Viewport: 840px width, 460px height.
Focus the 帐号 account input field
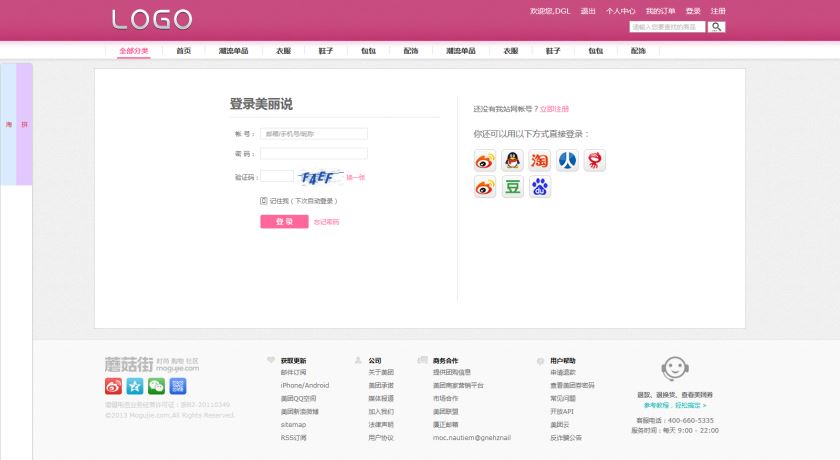[x=314, y=134]
